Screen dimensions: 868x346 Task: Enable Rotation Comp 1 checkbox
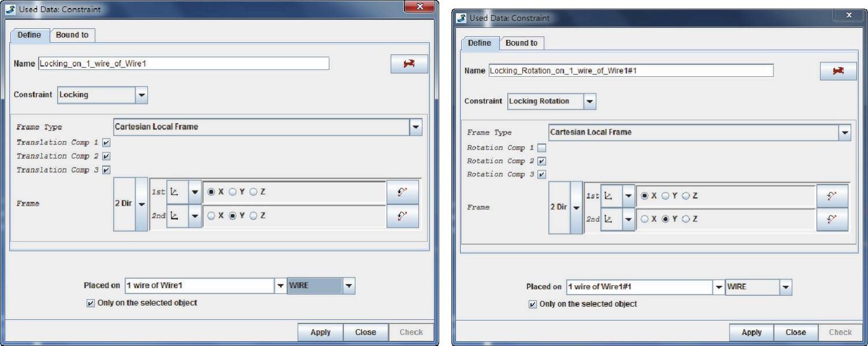[541, 148]
